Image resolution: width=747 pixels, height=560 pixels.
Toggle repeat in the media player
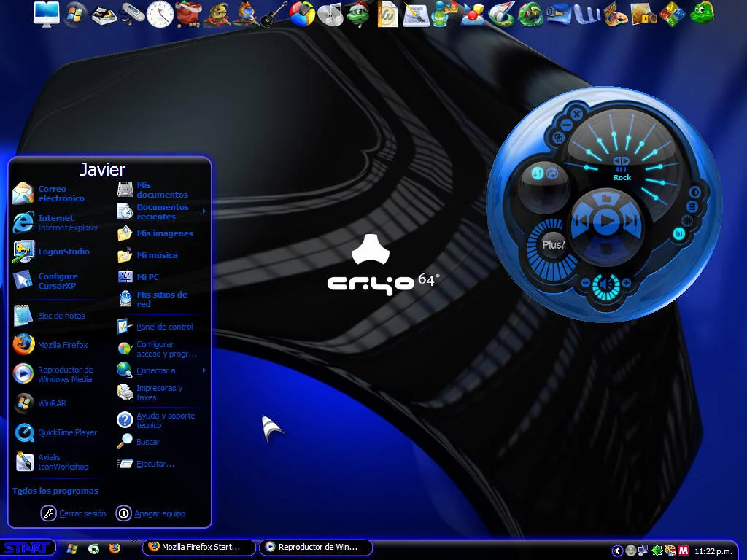[x=552, y=173]
